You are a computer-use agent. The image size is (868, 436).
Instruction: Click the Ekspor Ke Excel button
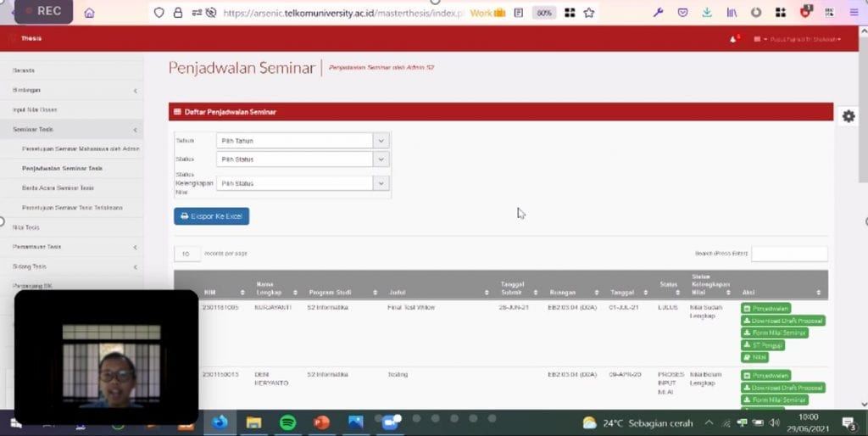click(211, 216)
